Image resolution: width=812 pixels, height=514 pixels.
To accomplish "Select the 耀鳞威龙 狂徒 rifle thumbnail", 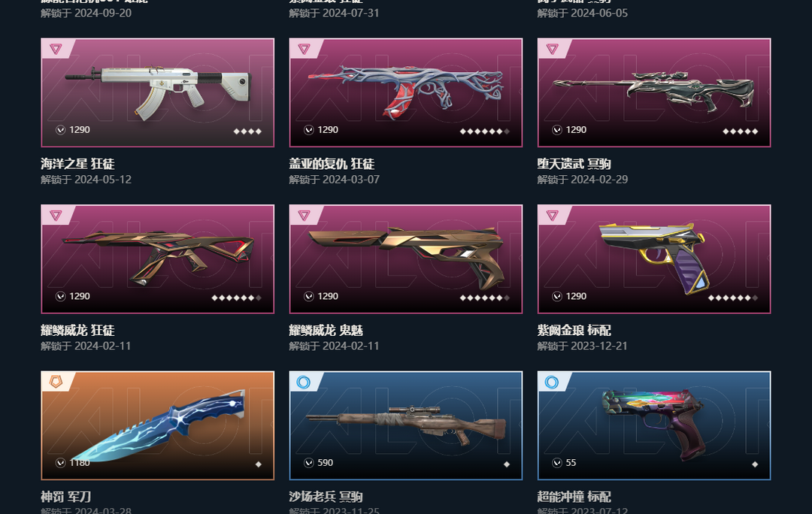I will pyautogui.click(x=157, y=259).
